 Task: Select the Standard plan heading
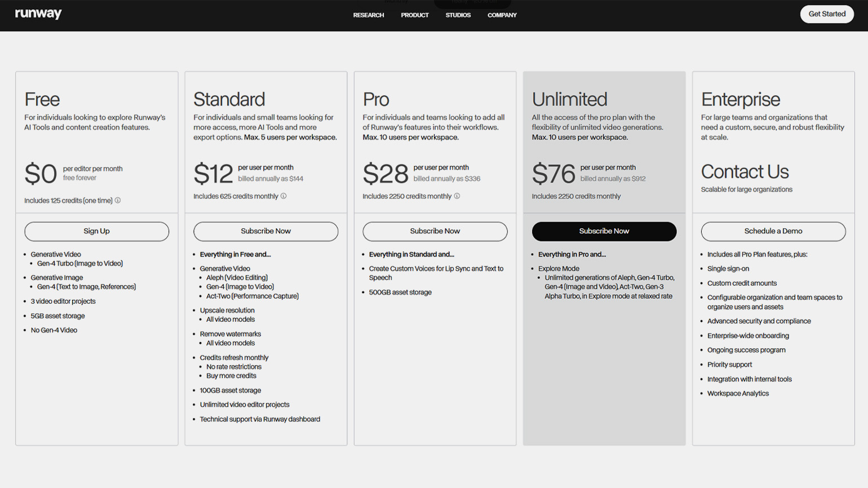pyautogui.click(x=229, y=100)
